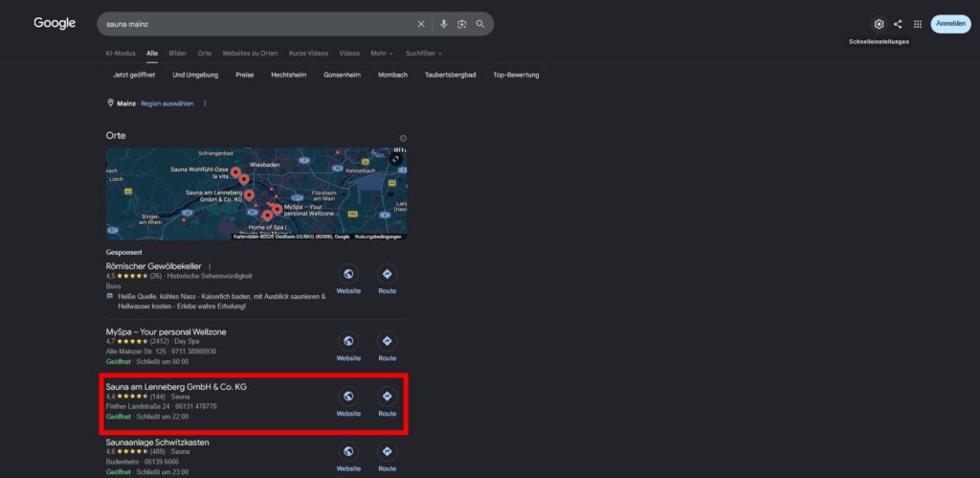Open info icon beside Orte heading
Viewport: 980px width, 478px height.
[403, 138]
